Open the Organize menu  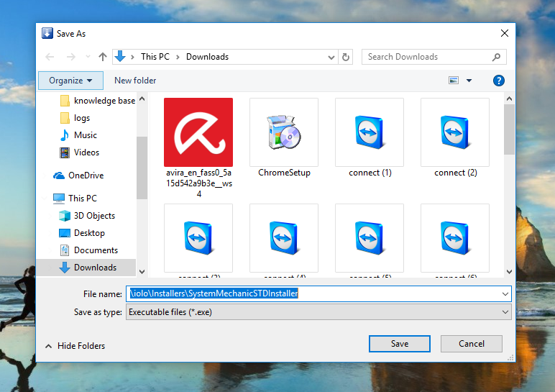70,81
